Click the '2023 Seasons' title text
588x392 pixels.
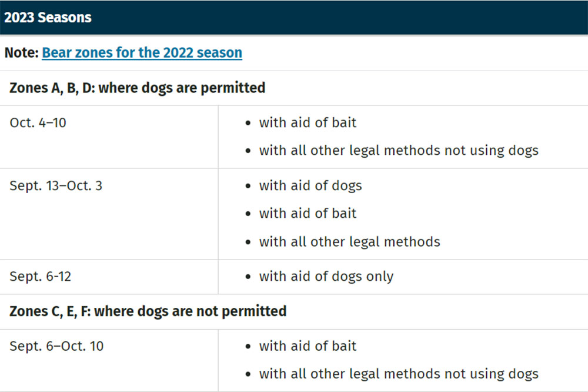(x=48, y=18)
